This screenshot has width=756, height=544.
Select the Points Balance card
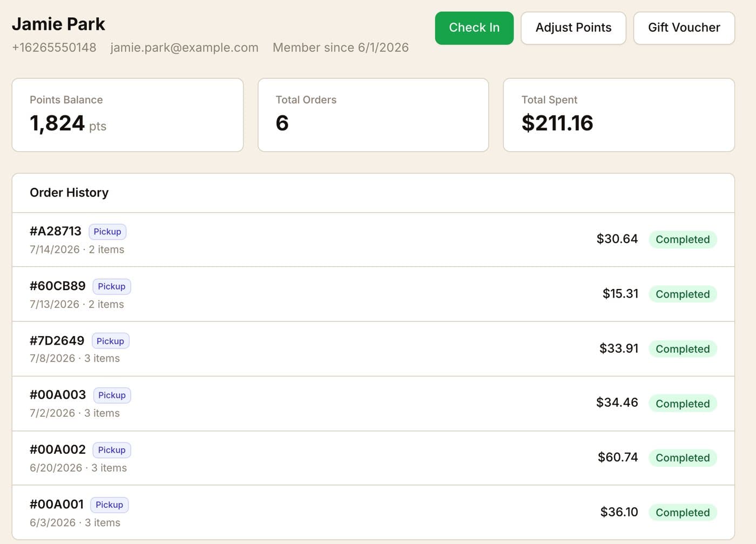(x=127, y=115)
